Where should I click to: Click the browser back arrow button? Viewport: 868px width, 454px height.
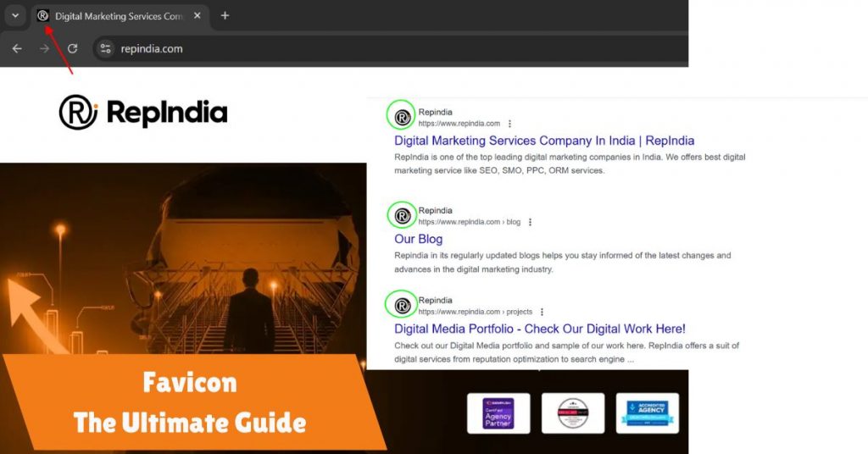pyautogui.click(x=17, y=48)
